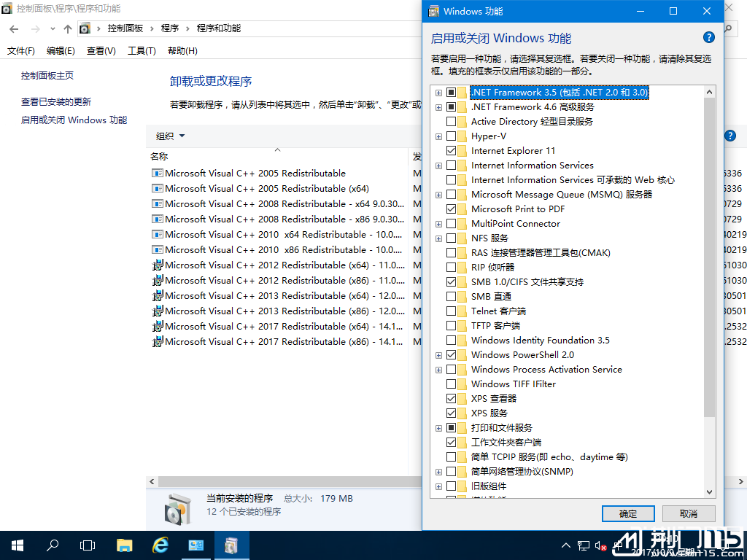
Task: Click back arrow in Control Panel window
Action: 14,29
